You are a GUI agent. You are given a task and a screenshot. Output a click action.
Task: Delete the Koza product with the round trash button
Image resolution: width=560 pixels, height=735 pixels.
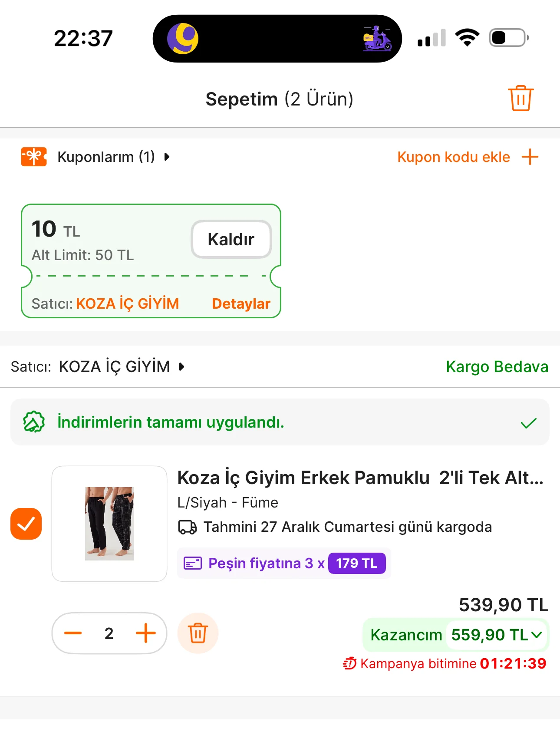point(198,633)
